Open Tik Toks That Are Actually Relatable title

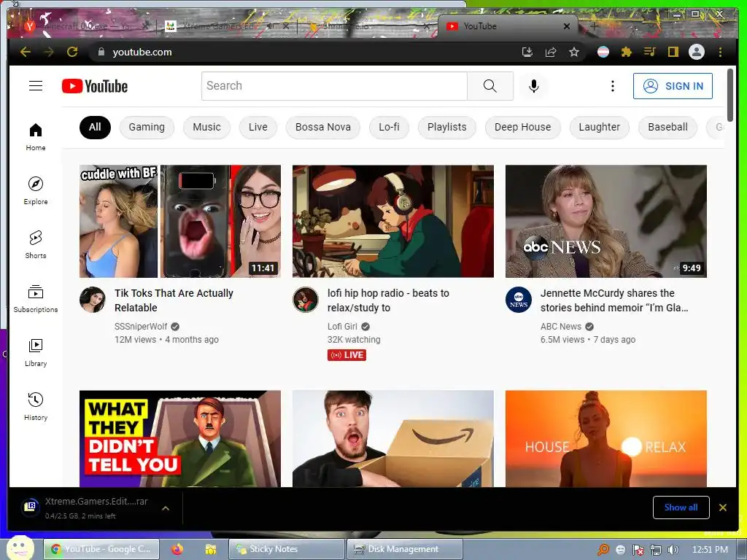coord(174,300)
